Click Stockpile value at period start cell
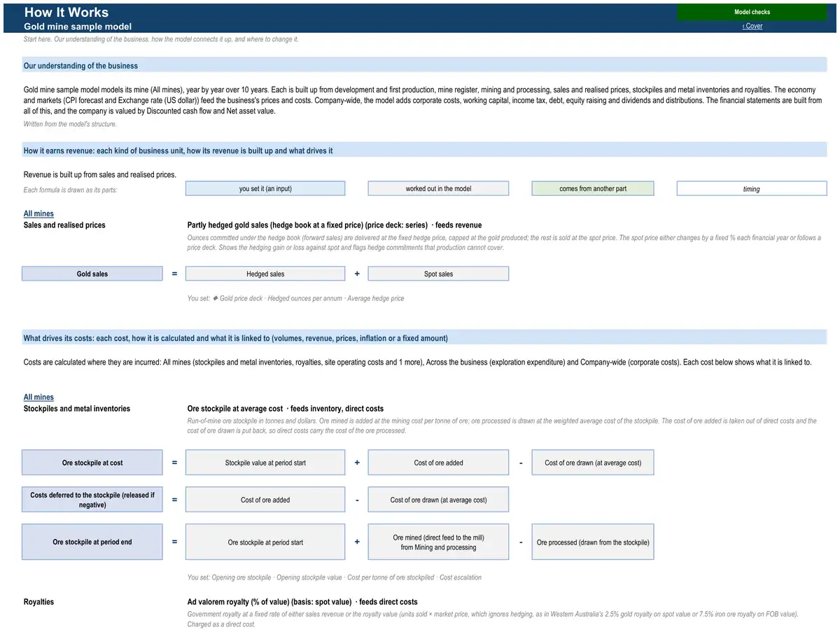 (x=265, y=463)
